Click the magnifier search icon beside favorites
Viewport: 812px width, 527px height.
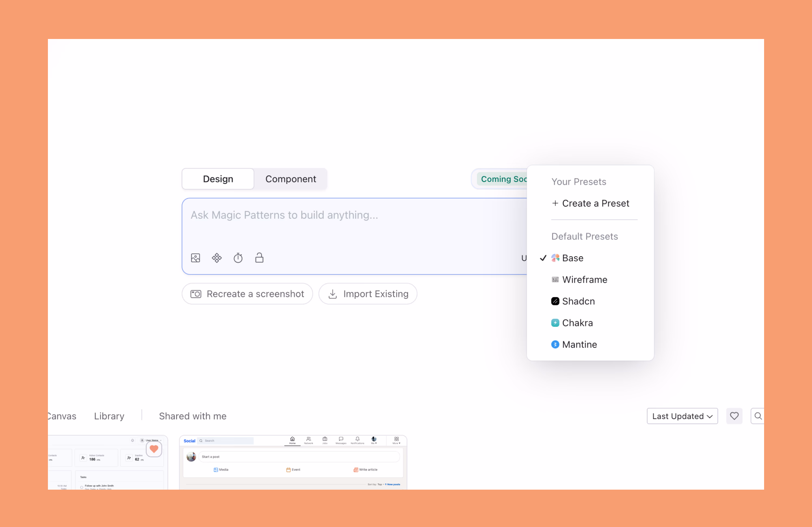(x=758, y=416)
